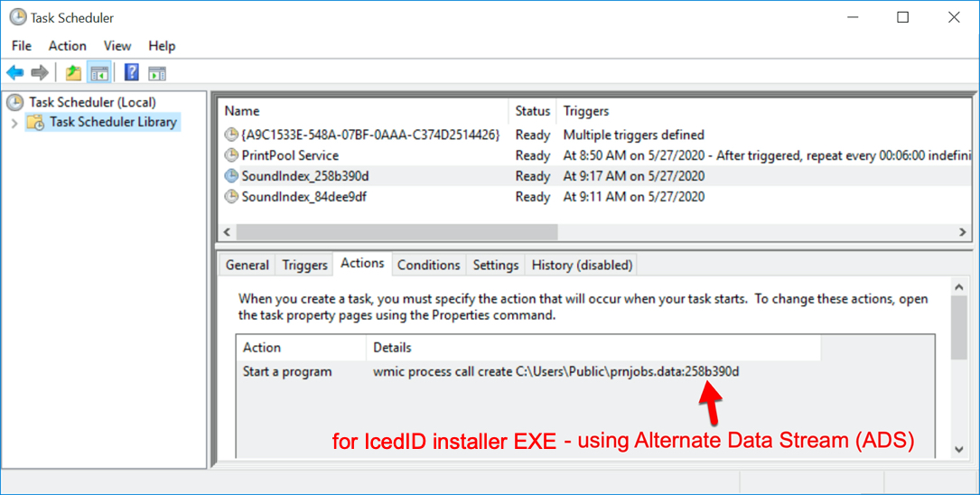
Task: Toggle the Show/Hide Action Pane icon
Action: click(157, 73)
